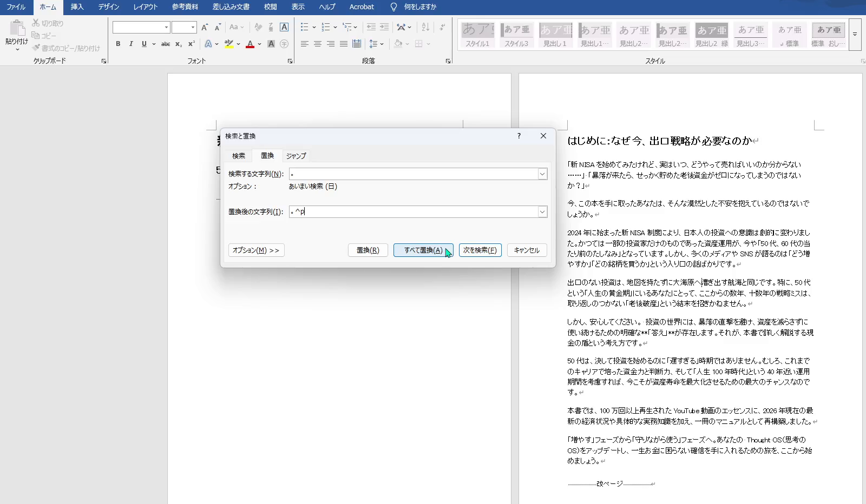
Task: Decrease the paragraph indent
Action: point(371,27)
